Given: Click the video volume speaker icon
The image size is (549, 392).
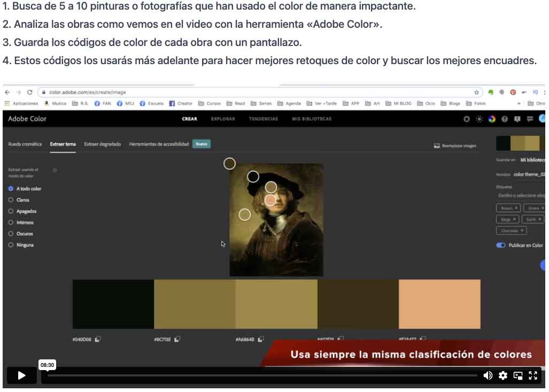Looking at the screenshot, I should (488, 375).
